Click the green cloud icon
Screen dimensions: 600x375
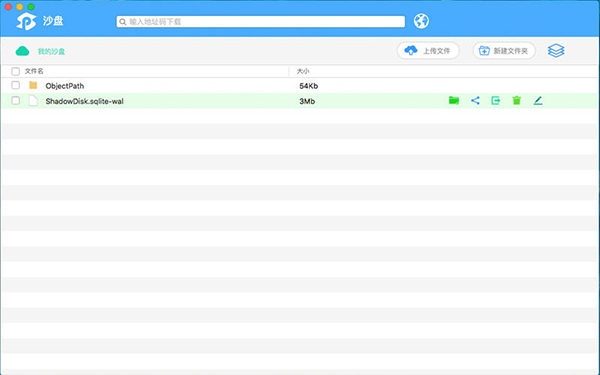pyautogui.click(x=22, y=51)
